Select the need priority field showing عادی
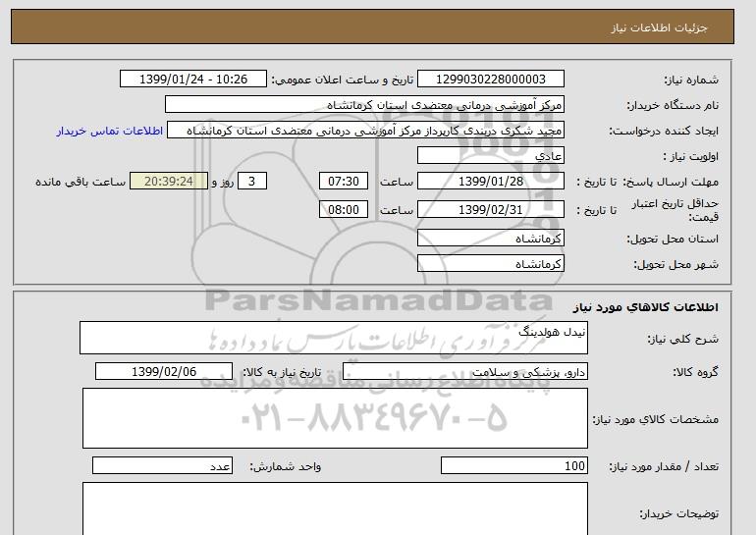 coord(490,156)
